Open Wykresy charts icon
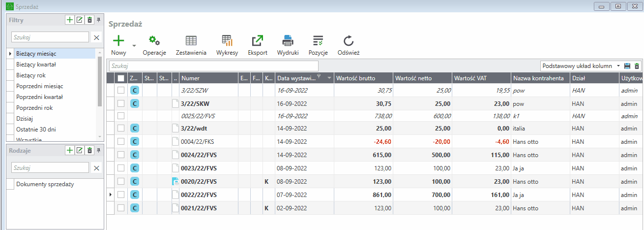This screenshot has width=644, height=230. coord(227,41)
